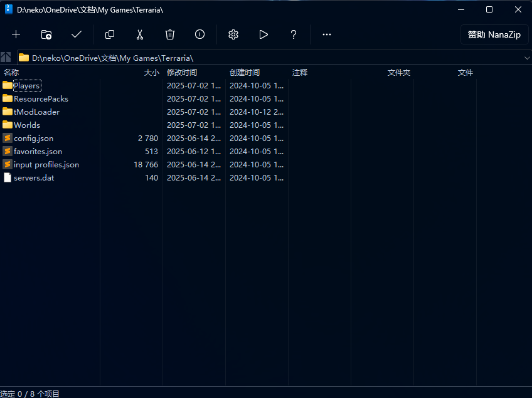532x398 pixels.
Task: Sort list by the 名称 column header
Action: (x=11, y=73)
